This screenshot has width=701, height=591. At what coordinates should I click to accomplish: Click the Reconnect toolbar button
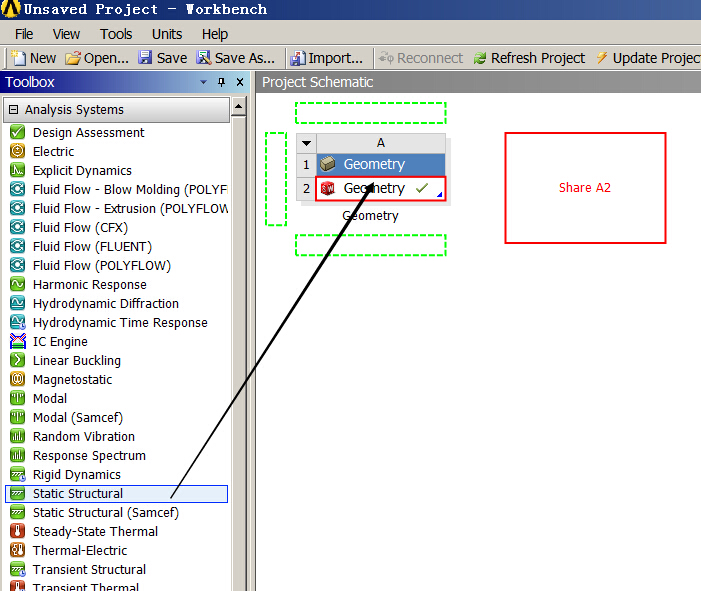point(421,58)
